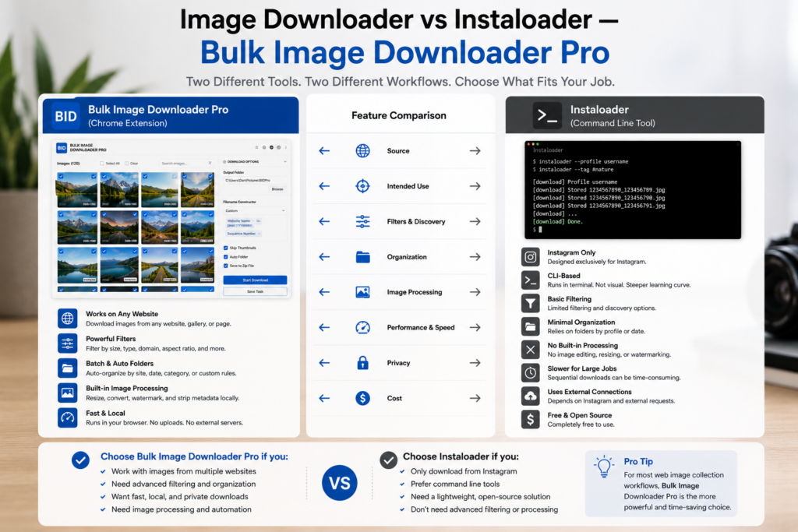Image resolution: width=798 pixels, height=532 pixels.
Task: Click the "Feature Comparison" heading
Action: tap(398, 115)
